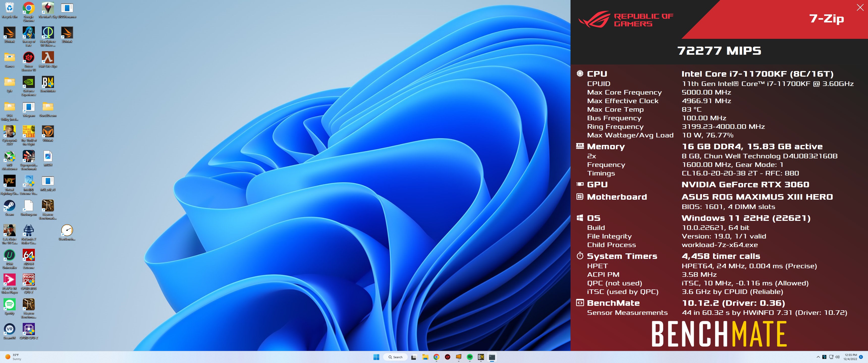This screenshot has height=363, width=868.
Task: Open the volume control tray icon
Action: 837,357
